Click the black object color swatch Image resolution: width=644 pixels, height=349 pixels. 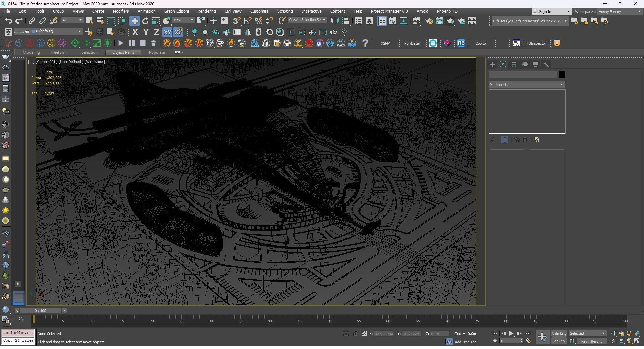point(562,74)
